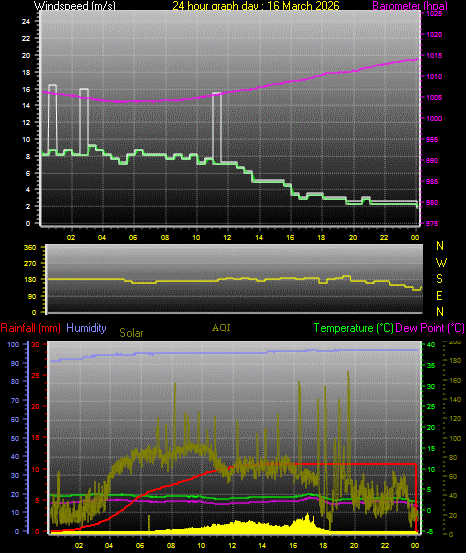
Task: Click the green temperature axis value 35
Action: click(x=431, y=366)
